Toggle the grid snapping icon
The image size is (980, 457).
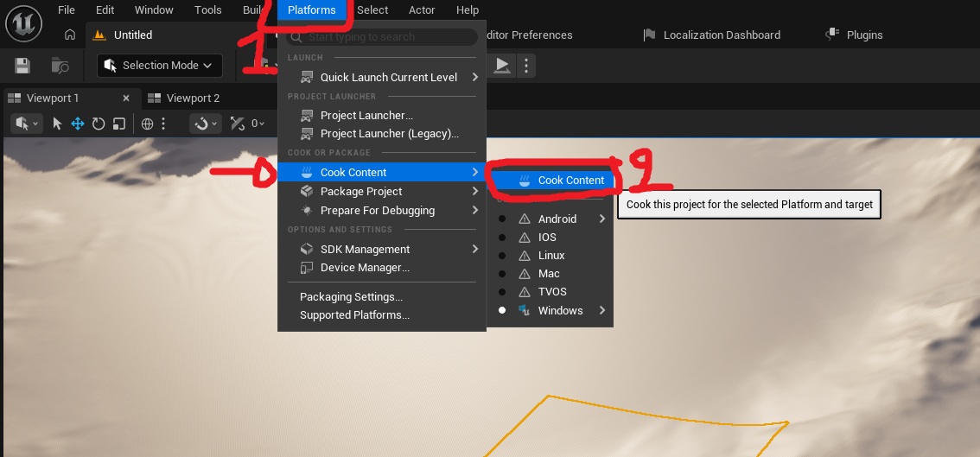point(237,124)
